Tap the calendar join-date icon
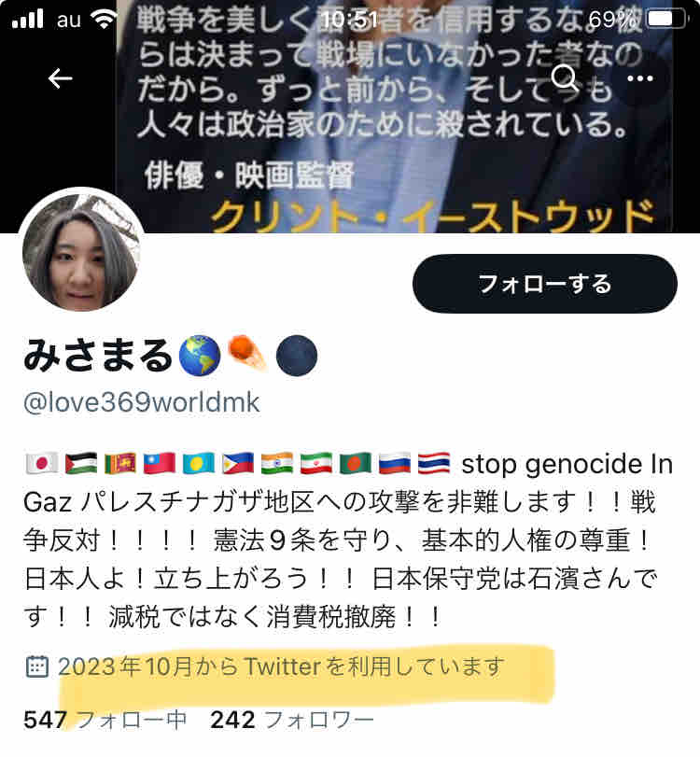 36,666
